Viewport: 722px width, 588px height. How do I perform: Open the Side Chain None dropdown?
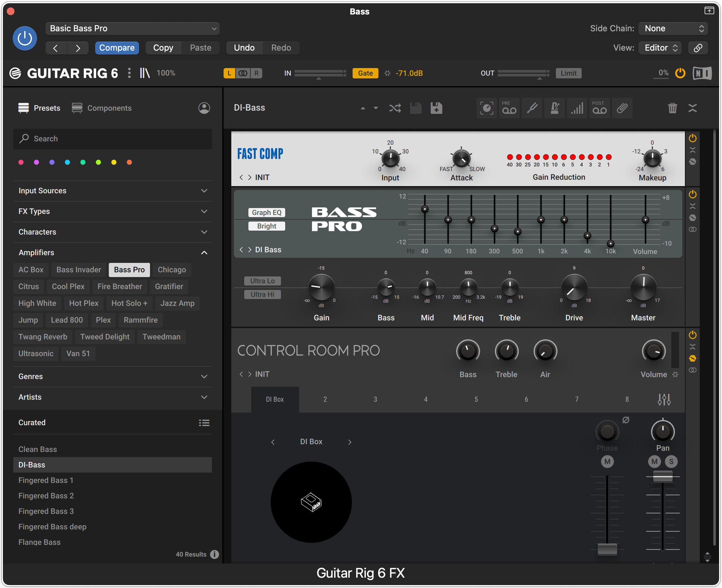point(674,28)
